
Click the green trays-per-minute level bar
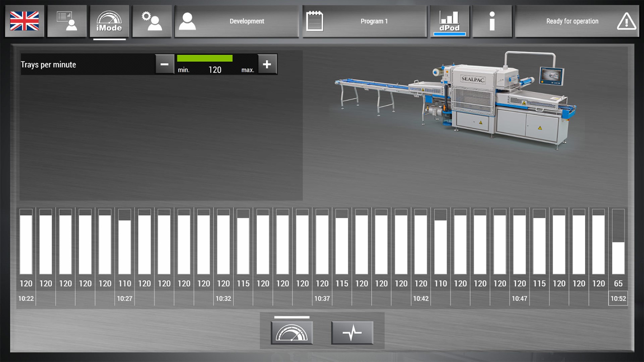click(x=205, y=58)
